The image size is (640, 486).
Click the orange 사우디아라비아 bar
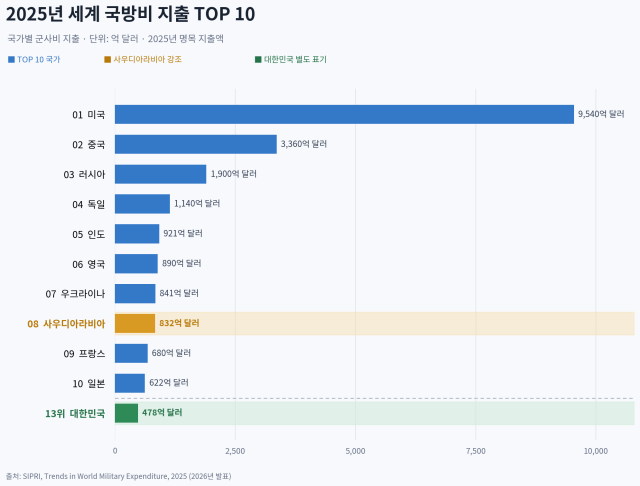pos(135,323)
